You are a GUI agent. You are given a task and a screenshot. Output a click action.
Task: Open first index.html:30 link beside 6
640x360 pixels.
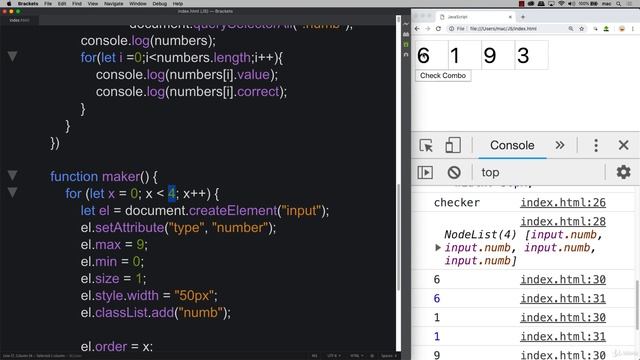coord(563,280)
